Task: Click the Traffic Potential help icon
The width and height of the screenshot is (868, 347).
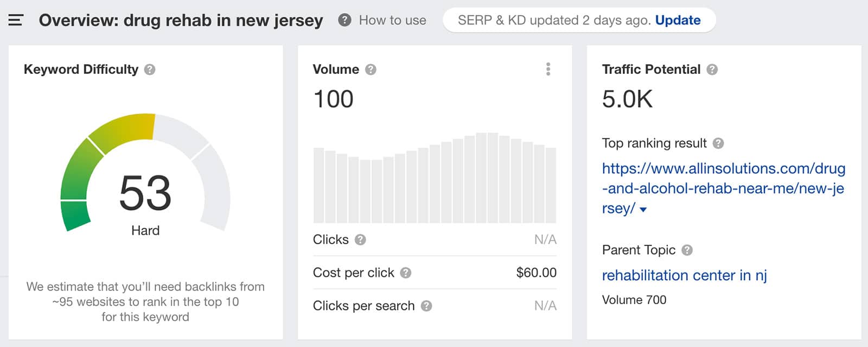Action: pos(712,70)
